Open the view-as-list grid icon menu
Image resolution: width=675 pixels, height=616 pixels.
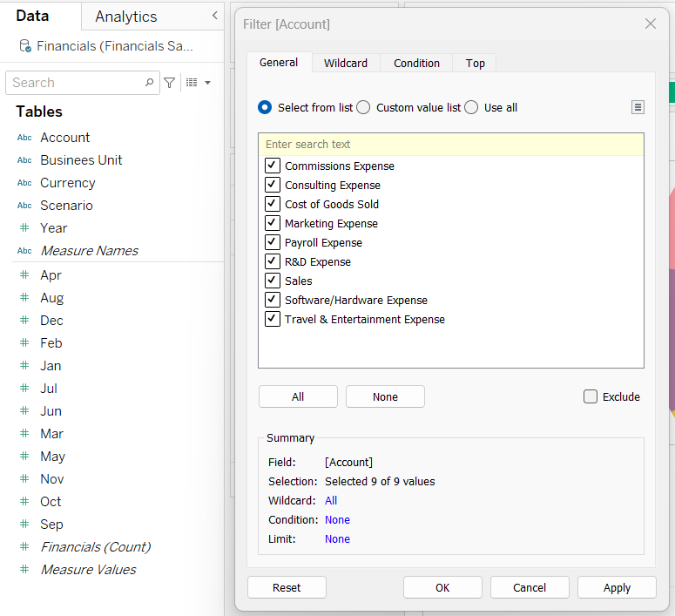coord(197,83)
